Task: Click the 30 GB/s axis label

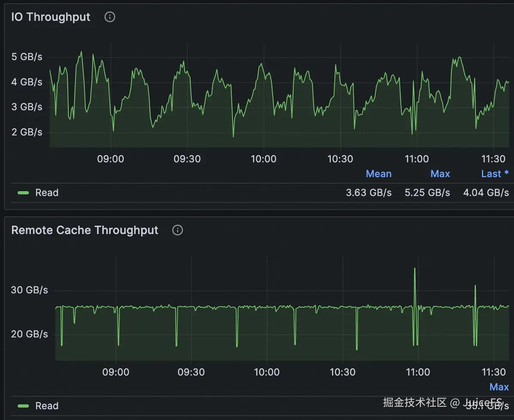Action: click(30, 290)
